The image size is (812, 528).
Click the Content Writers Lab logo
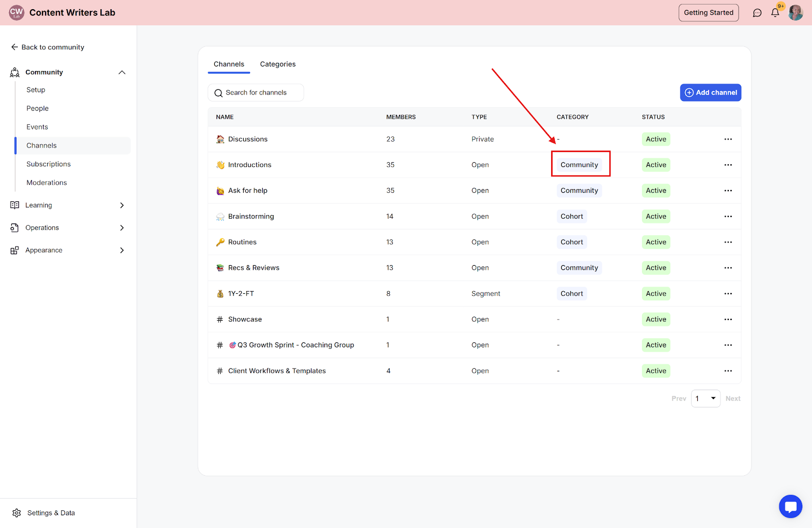pos(16,13)
